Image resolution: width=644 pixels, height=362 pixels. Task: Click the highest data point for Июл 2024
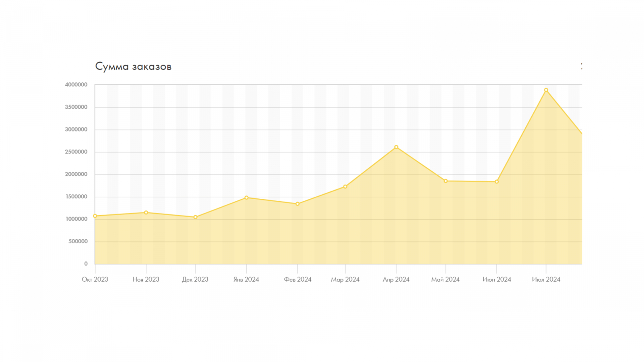tap(546, 90)
